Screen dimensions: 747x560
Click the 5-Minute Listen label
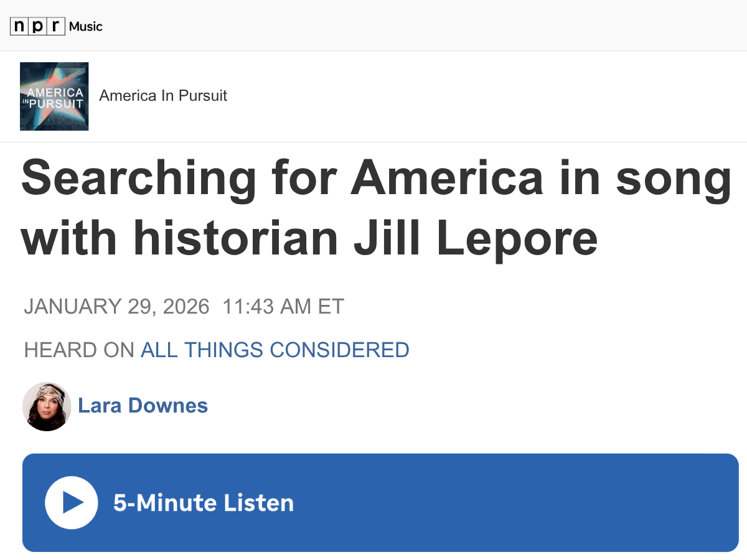tap(204, 503)
